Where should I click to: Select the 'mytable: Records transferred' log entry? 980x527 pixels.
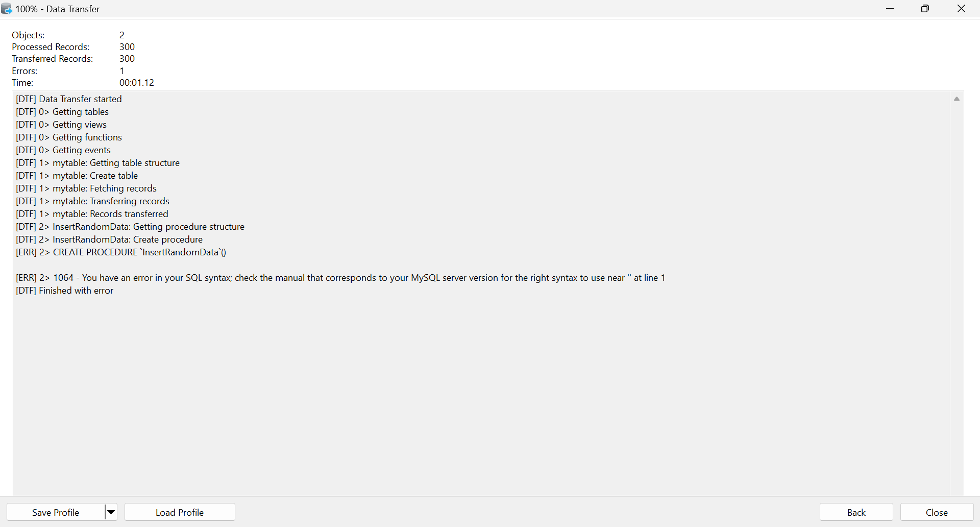pyautogui.click(x=92, y=214)
